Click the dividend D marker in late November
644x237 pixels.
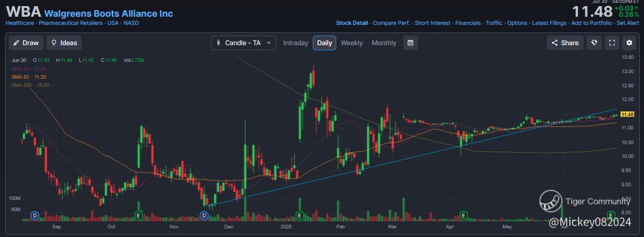204,215
